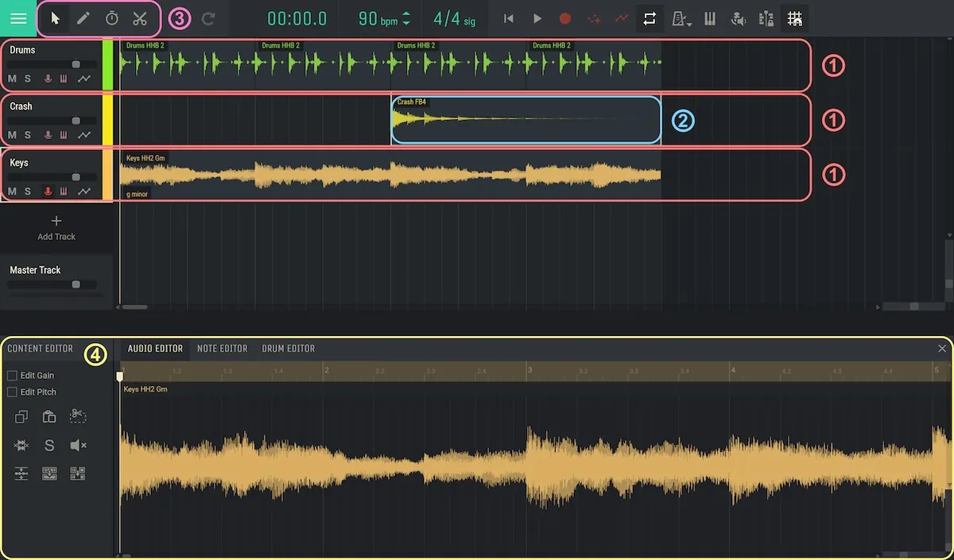The height and width of the screenshot is (560, 954).
Task: Disarm recording on the Keys track
Action: pos(48,191)
